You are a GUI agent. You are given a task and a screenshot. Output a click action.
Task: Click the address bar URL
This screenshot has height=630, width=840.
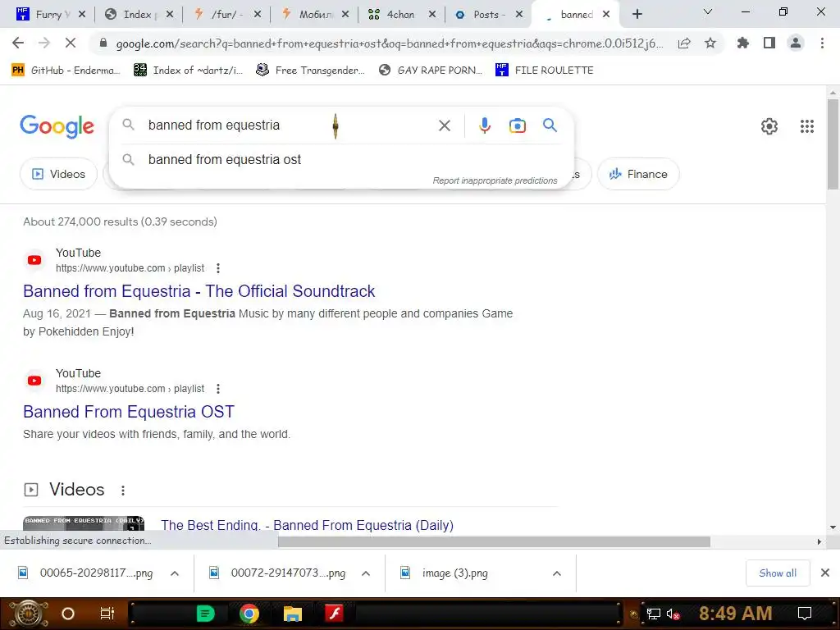tap(390, 43)
